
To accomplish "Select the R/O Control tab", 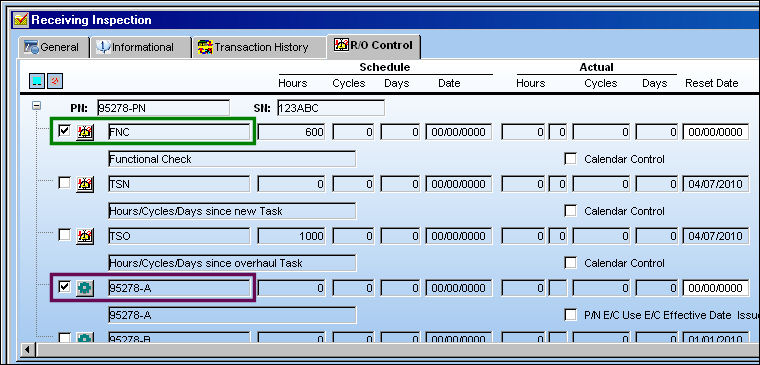I will coord(374,46).
